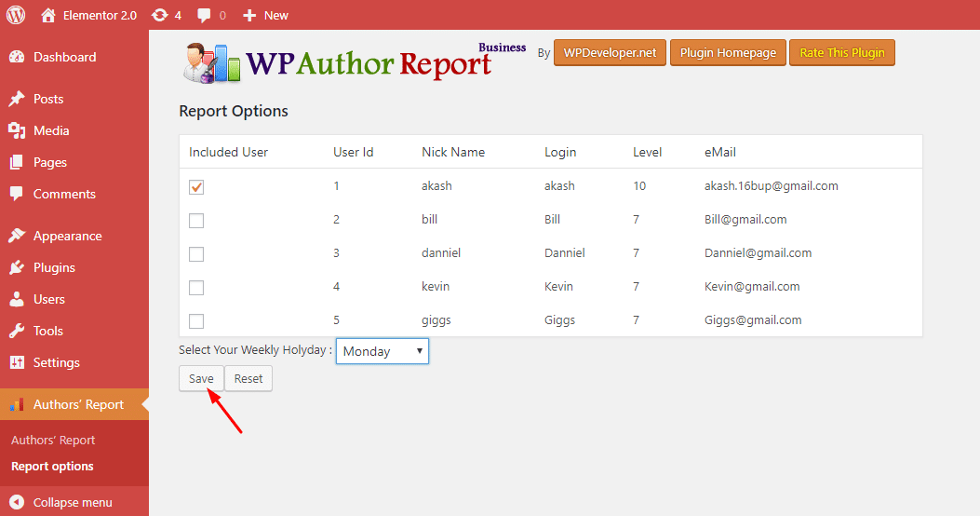The height and width of the screenshot is (516, 980).
Task: Click the Settings sliders icon
Action: pyautogui.click(x=17, y=362)
